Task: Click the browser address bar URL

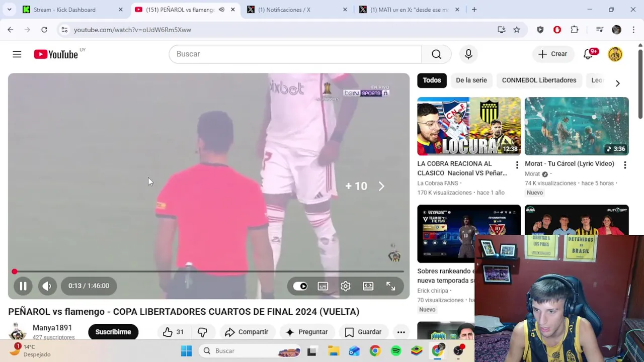Action: pyautogui.click(x=132, y=30)
